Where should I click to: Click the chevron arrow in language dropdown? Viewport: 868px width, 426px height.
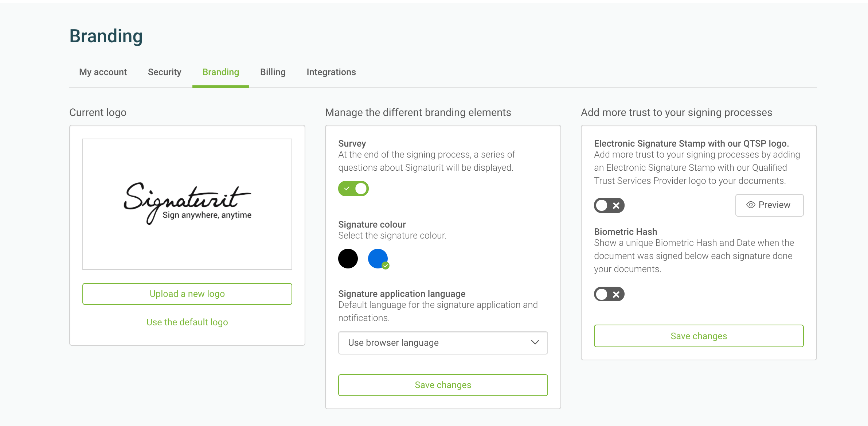[x=535, y=342]
